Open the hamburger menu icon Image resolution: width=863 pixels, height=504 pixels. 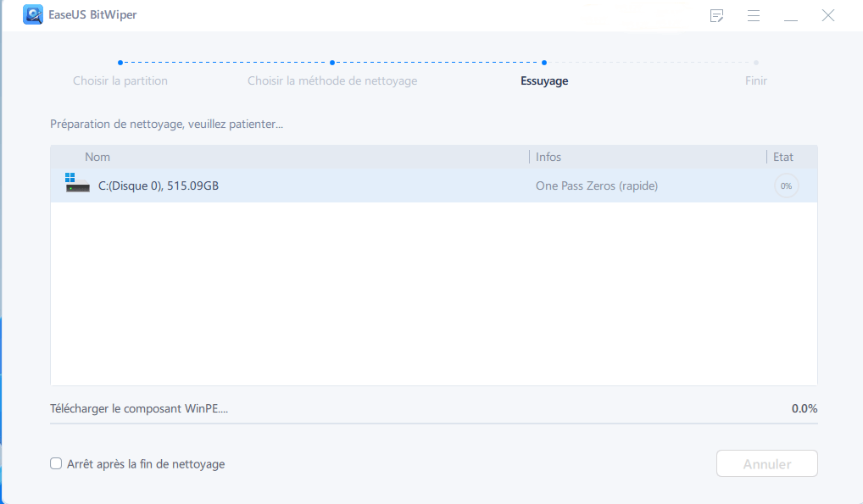tap(754, 14)
